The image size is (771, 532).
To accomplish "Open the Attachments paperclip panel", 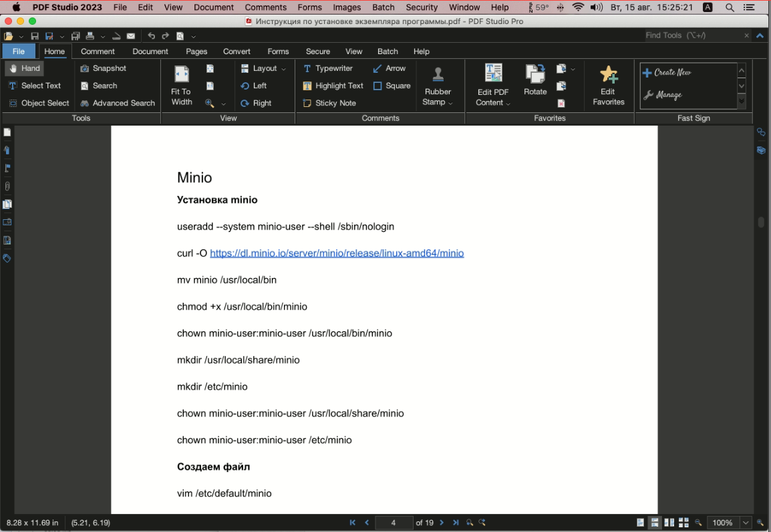I will pyautogui.click(x=7, y=186).
